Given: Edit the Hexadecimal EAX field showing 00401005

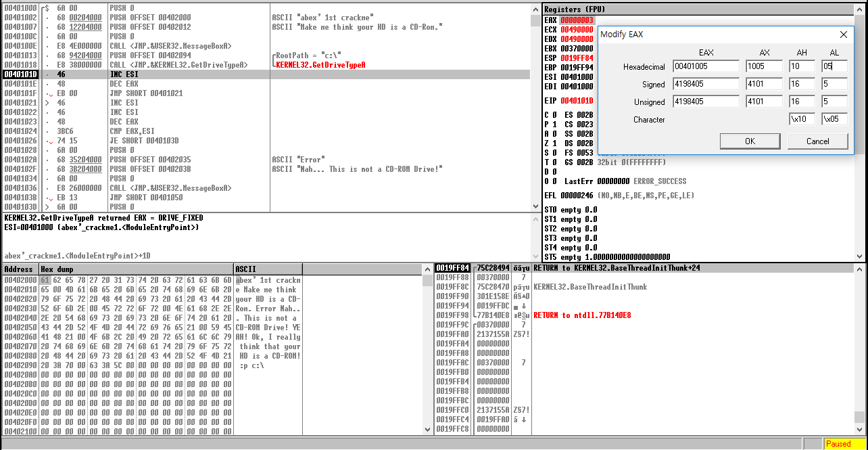Looking at the screenshot, I should (706, 66).
